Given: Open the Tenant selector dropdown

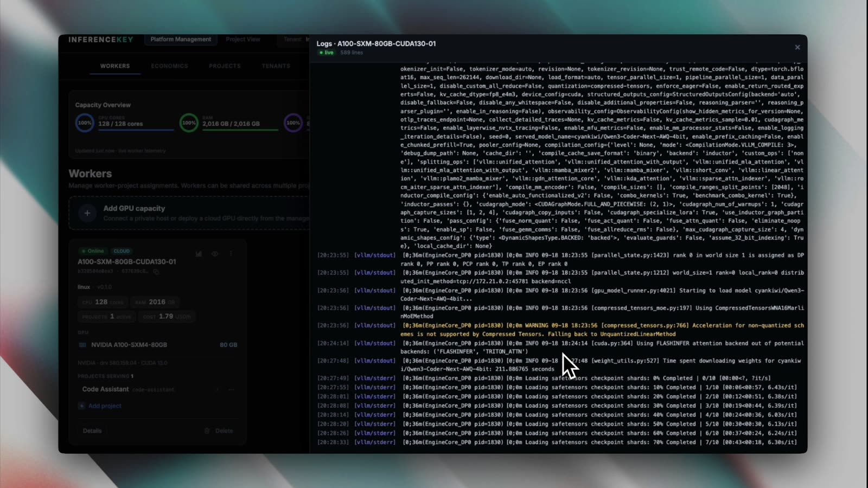Looking at the screenshot, I should point(293,40).
